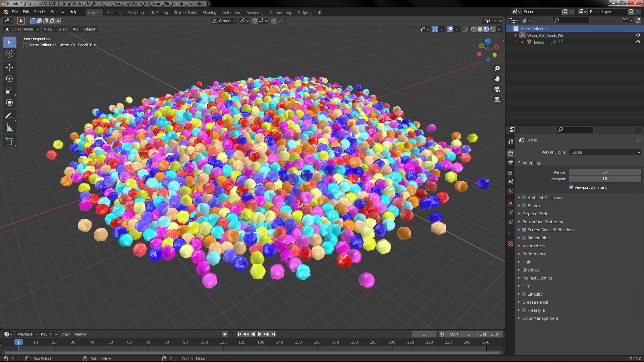Screen dimensions: 644x362
Task: Enable Freestyle checkbox
Action: (524, 310)
